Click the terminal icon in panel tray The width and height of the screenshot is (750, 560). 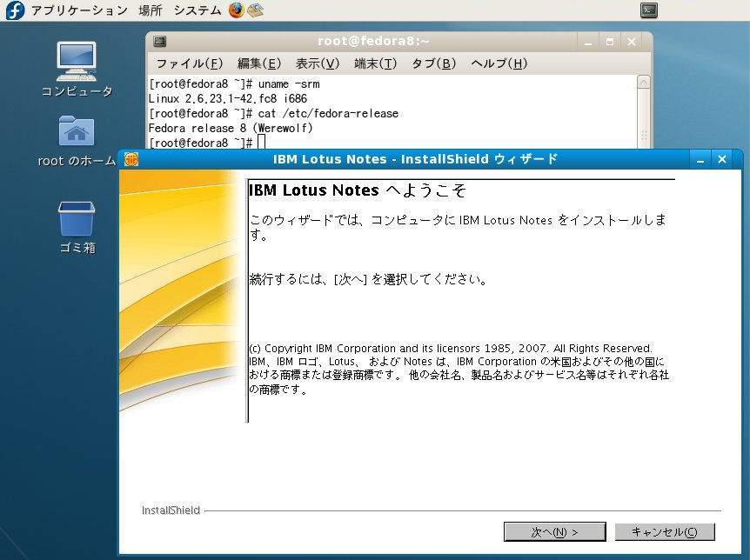tap(648, 10)
